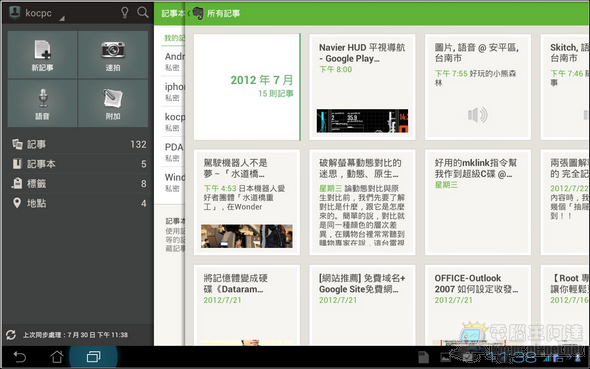This screenshot has width=590, height=369.
Task: Open the 兩張圖解 note dated 2012/7/22
Action: point(565,202)
